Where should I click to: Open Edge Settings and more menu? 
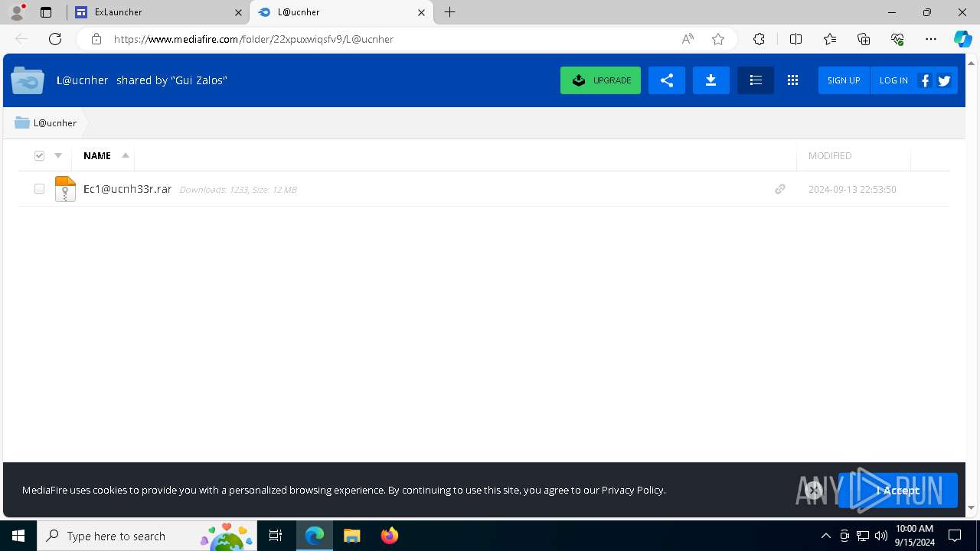(931, 39)
